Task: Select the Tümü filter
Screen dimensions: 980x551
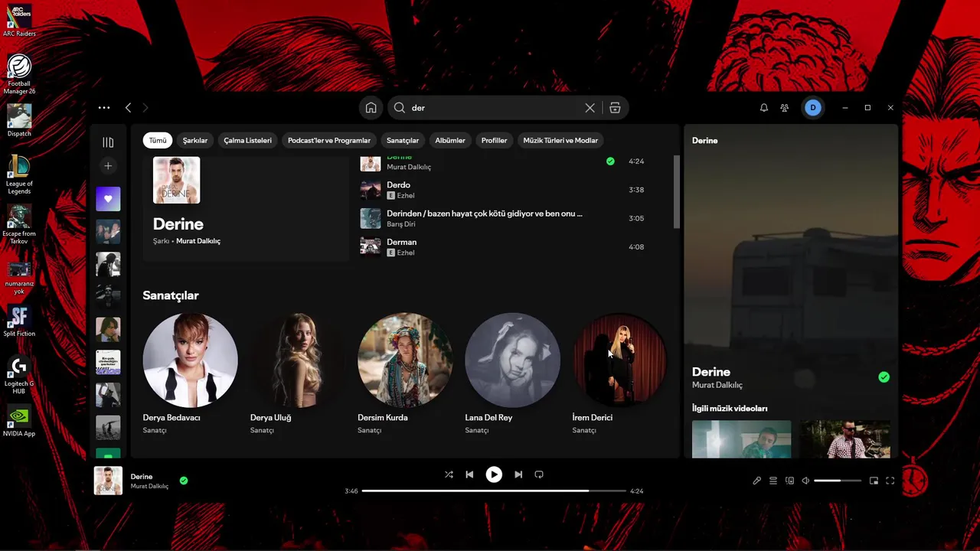Action: tap(158, 140)
